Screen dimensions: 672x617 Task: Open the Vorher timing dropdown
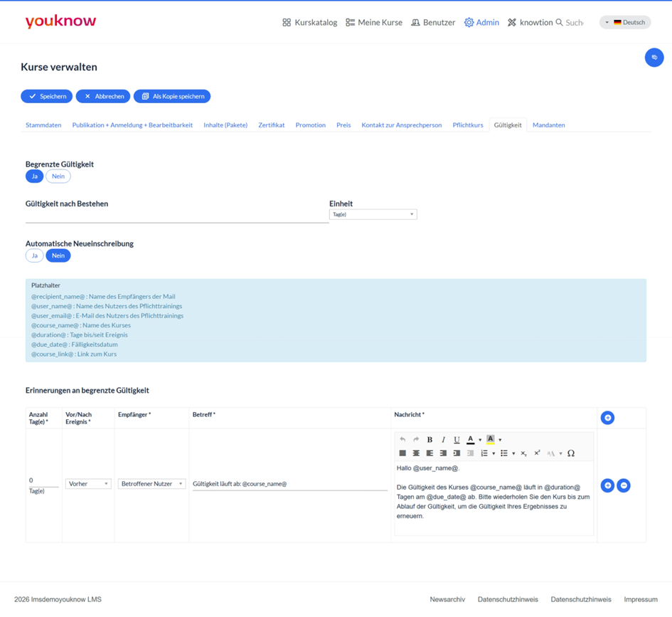88,484
